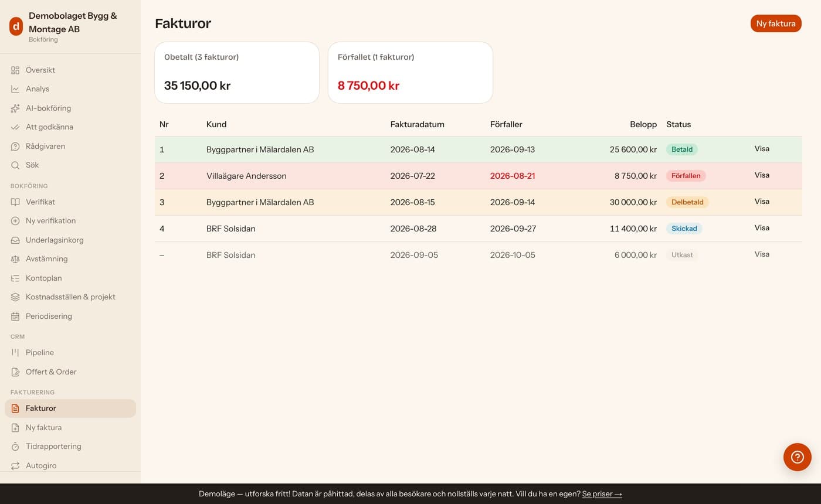Click the company logo "d" icon
The image size is (821, 504).
pos(16,26)
